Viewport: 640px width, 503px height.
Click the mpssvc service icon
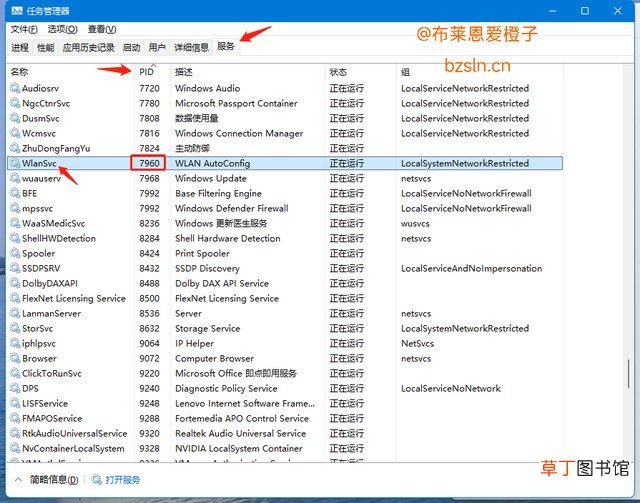(15, 208)
